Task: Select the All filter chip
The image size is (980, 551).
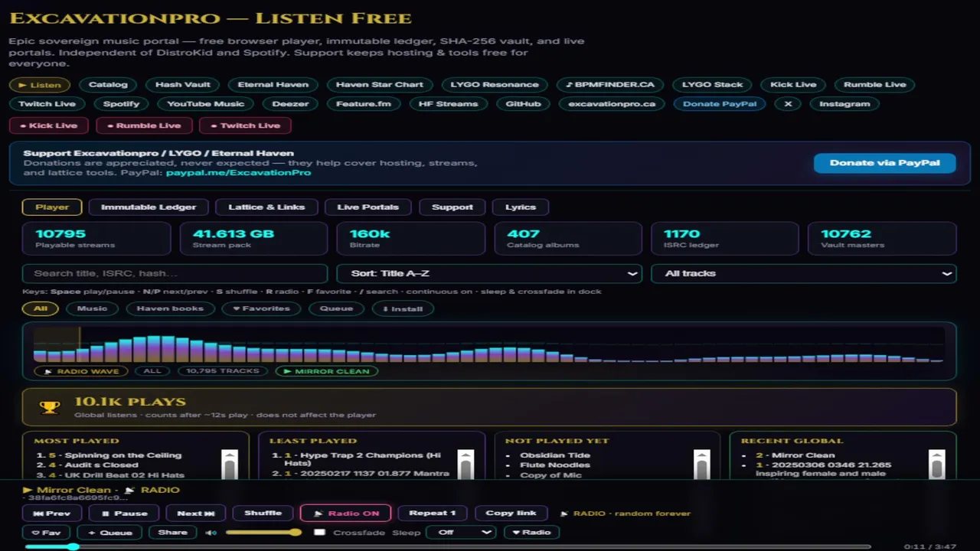Action: pos(41,308)
